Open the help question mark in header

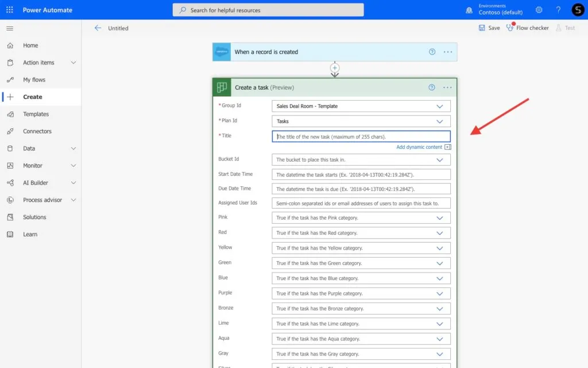pos(558,10)
